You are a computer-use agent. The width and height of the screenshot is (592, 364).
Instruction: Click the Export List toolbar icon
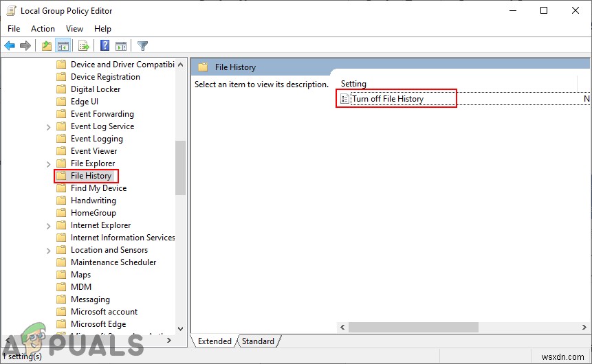click(x=83, y=46)
